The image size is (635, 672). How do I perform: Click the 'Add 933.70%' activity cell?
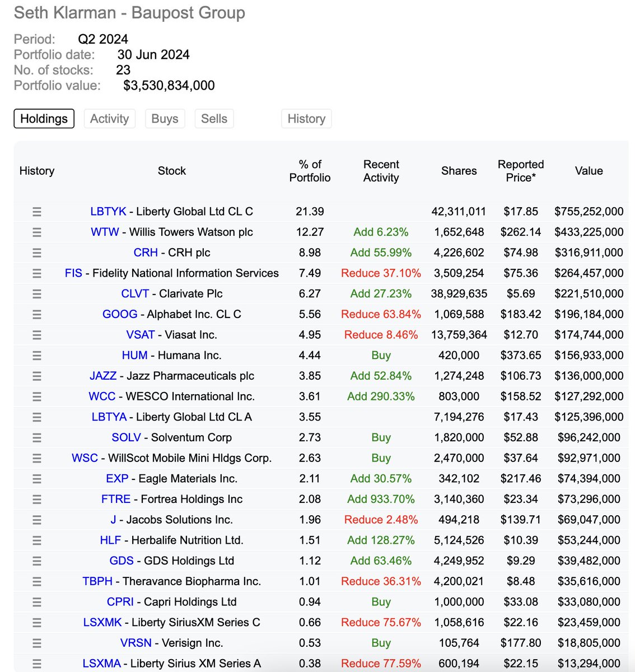(381, 499)
